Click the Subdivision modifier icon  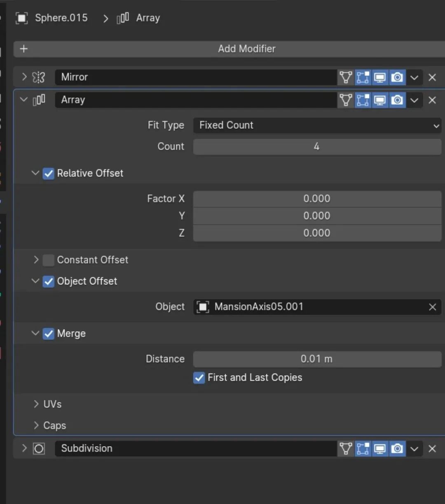pyautogui.click(x=39, y=448)
